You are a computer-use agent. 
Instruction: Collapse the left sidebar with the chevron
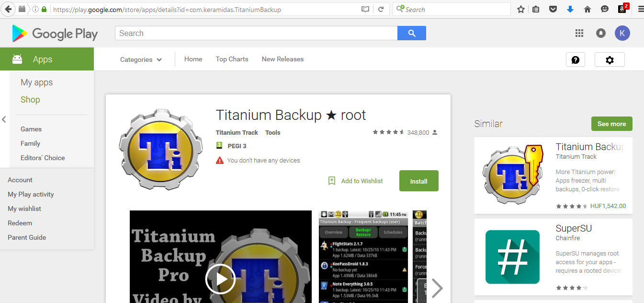click(x=4, y=119)
